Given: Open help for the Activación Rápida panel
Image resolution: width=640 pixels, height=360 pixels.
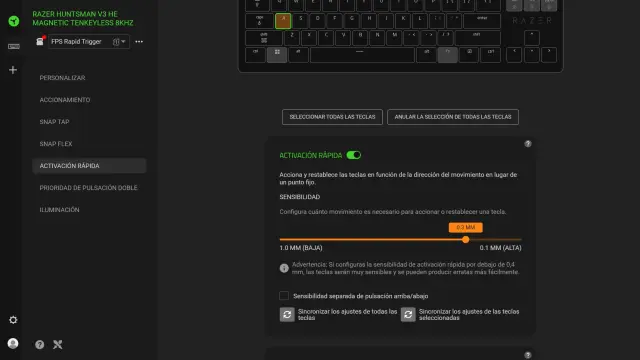Looking at the screenshot, I should coord(528,144).
